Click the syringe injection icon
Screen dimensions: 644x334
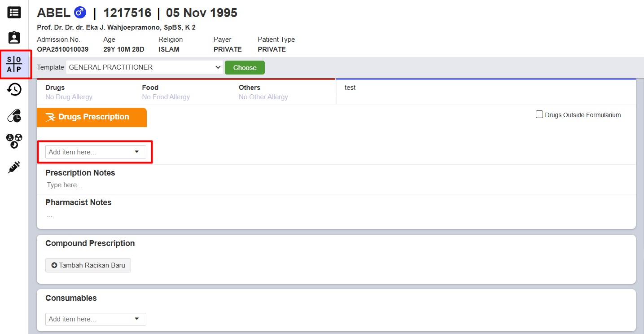point(14,167)
